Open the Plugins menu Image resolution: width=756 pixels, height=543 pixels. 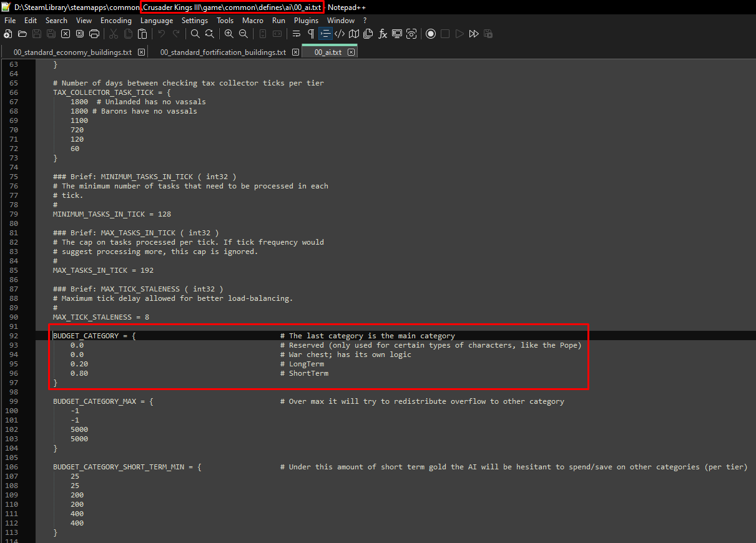pyautogui.click(x=306, y=21)
